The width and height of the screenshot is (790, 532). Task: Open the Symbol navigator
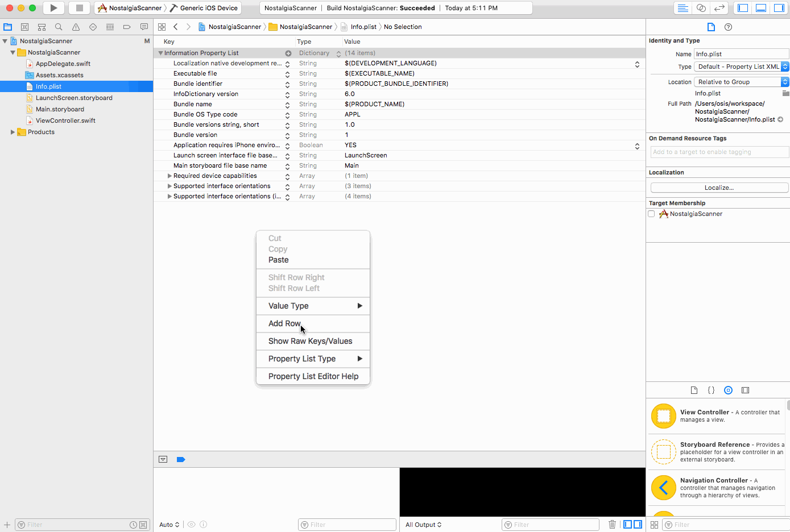42,27
